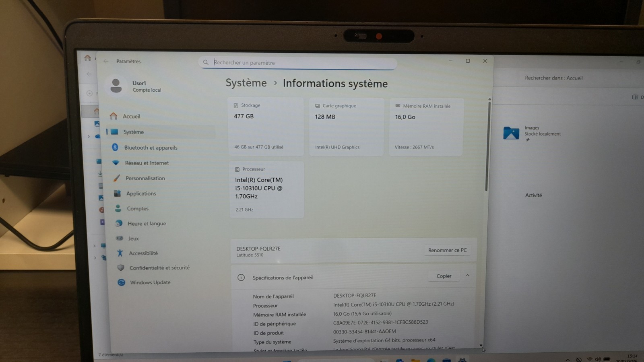Click the scroll-down arrow in Settings

pyautogui.click(x=481, y=346)
